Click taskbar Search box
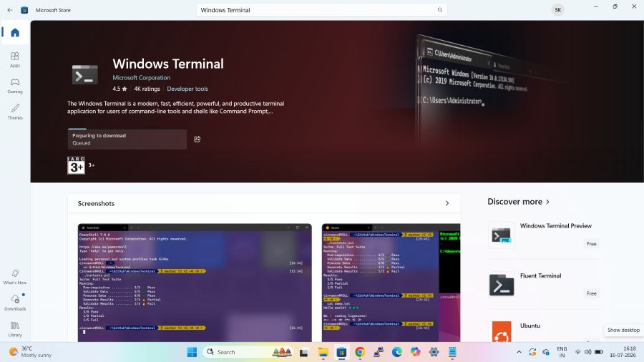 pyautogui.click(x=248, y=352)
